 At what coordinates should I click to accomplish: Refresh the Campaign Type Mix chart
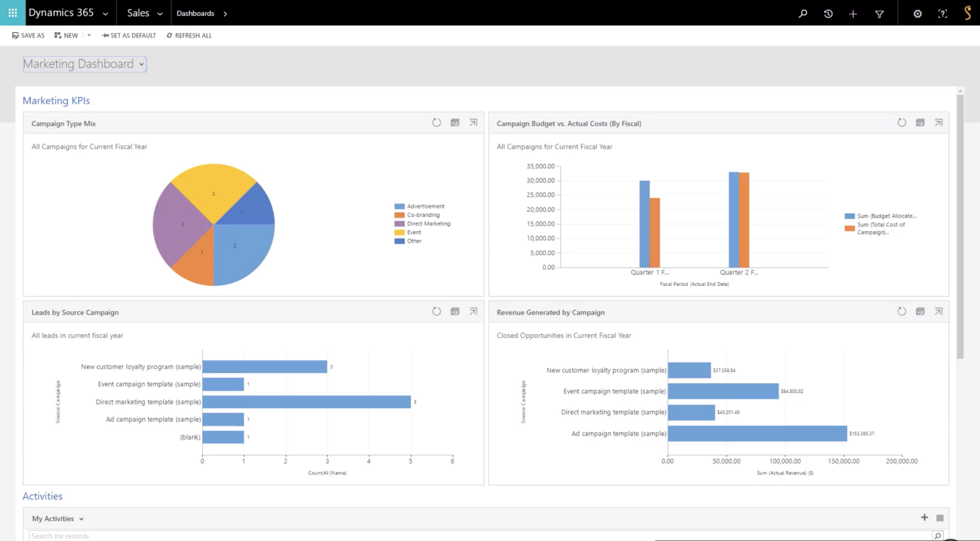(436, 122)
